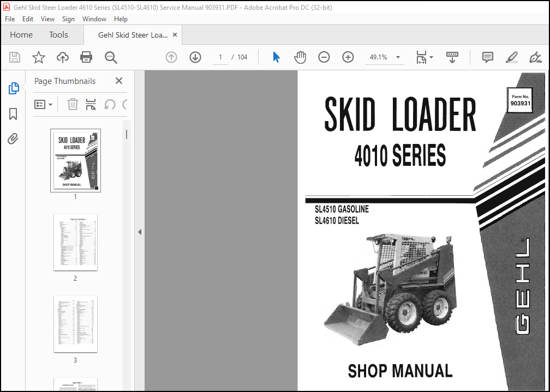Viewport: 550px width, 392px height.
Task: Open the Bookmarks sidebar icon
Action: tap(13, 114)
